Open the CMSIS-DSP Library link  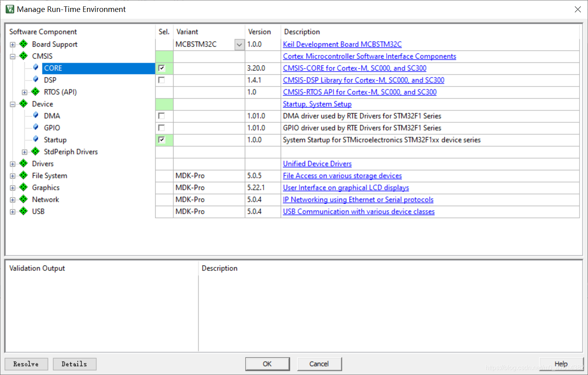pyautogui.click(x=363, y=80)
